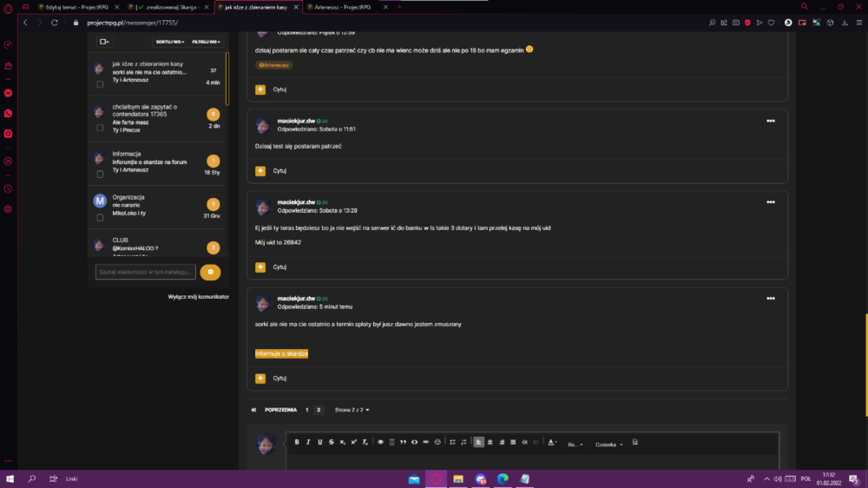Click 'Poprzednia' pagination link
This screenshot has width=868, height=488.
280,410
